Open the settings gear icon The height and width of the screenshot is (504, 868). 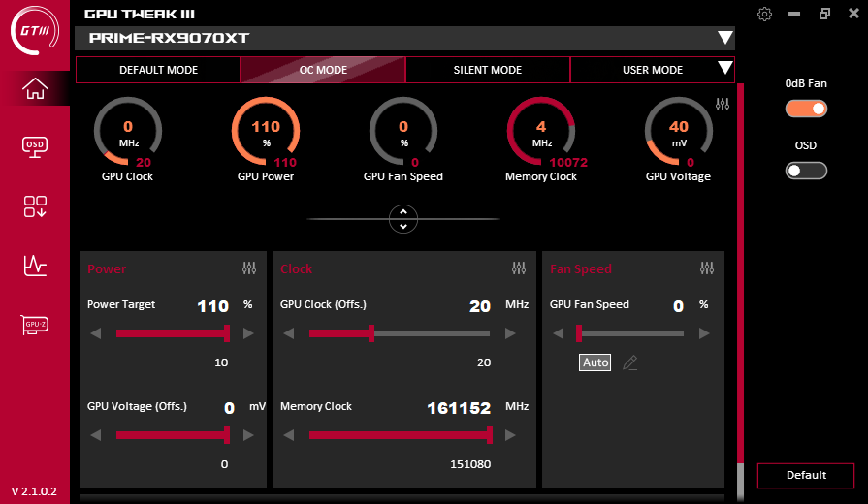pos(765,14)
